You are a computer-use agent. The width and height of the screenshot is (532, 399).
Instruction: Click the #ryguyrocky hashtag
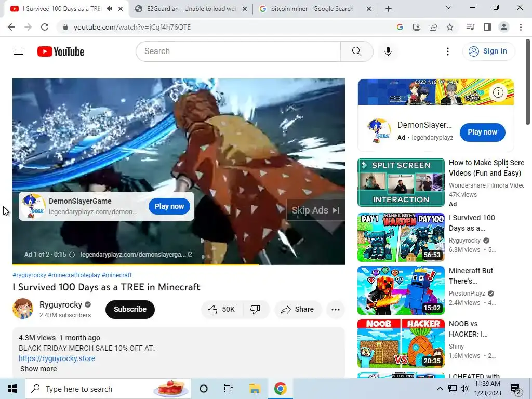tap(29, 275)
